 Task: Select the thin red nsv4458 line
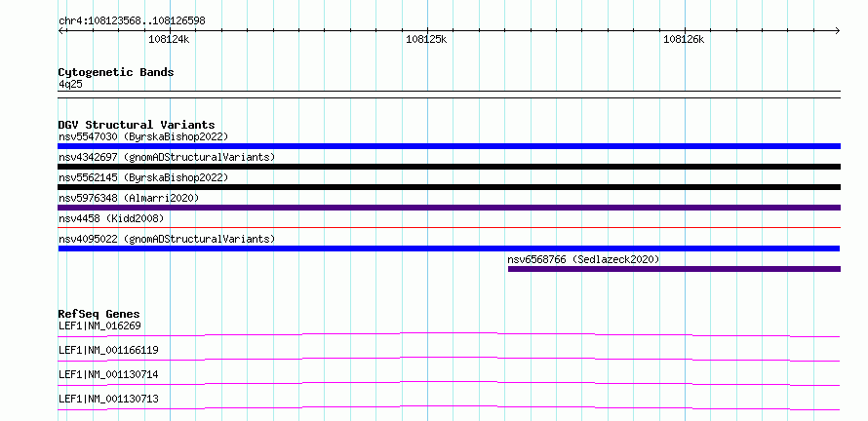click(x=449, y=227)
